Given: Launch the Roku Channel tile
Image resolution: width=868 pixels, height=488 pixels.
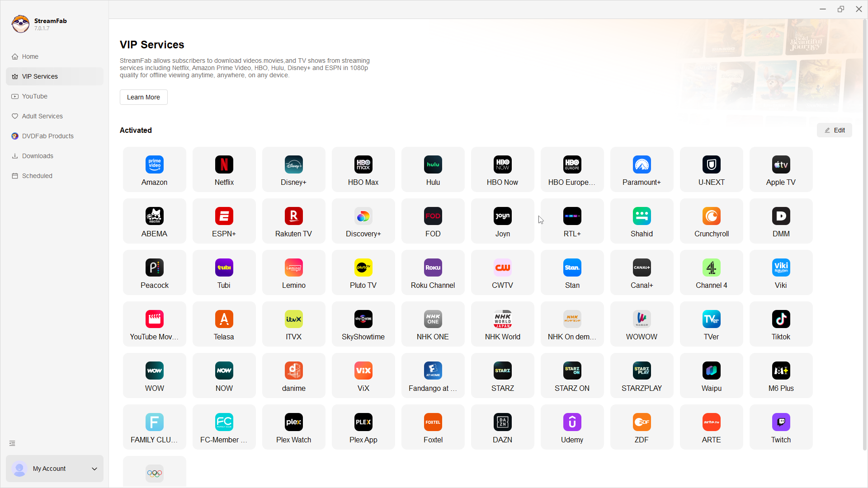Looking at the screenshot, I should 433,272.
